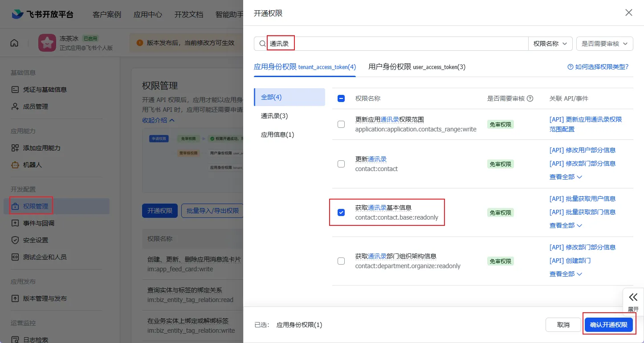Check the 更新应用通讯录权限范围 checkbox
Screen dimensions: 644x343
pos(341,124)
